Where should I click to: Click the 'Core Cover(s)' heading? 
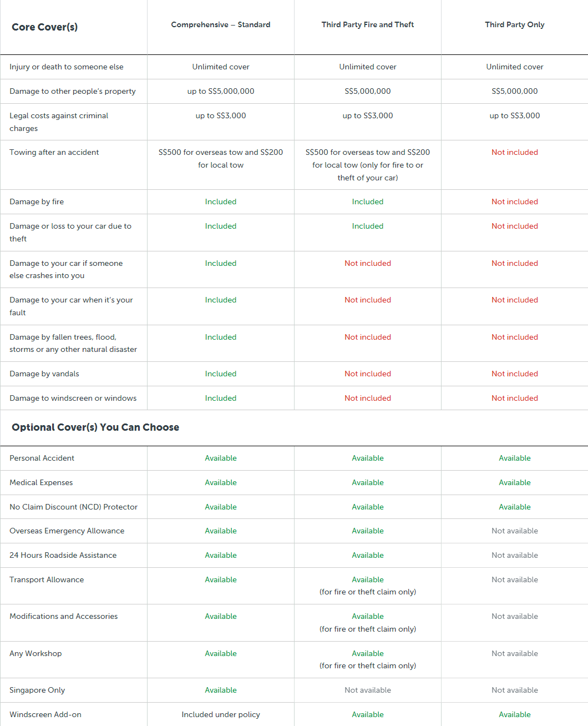click(44, 27)
